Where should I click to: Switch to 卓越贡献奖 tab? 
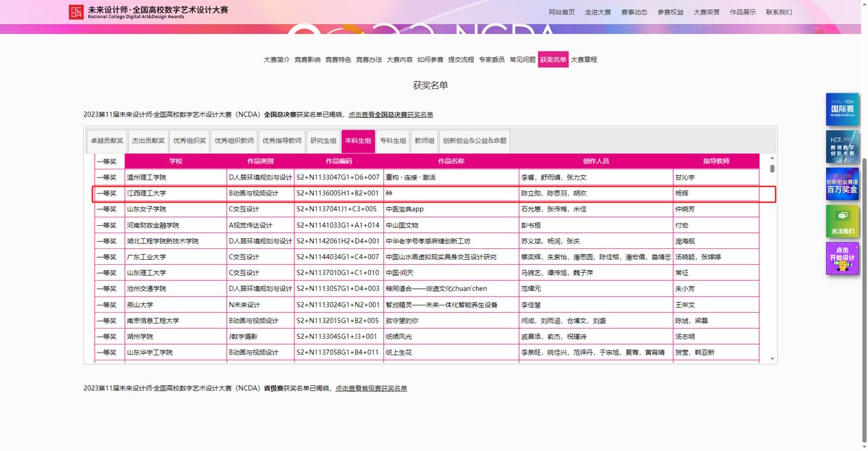106,140
